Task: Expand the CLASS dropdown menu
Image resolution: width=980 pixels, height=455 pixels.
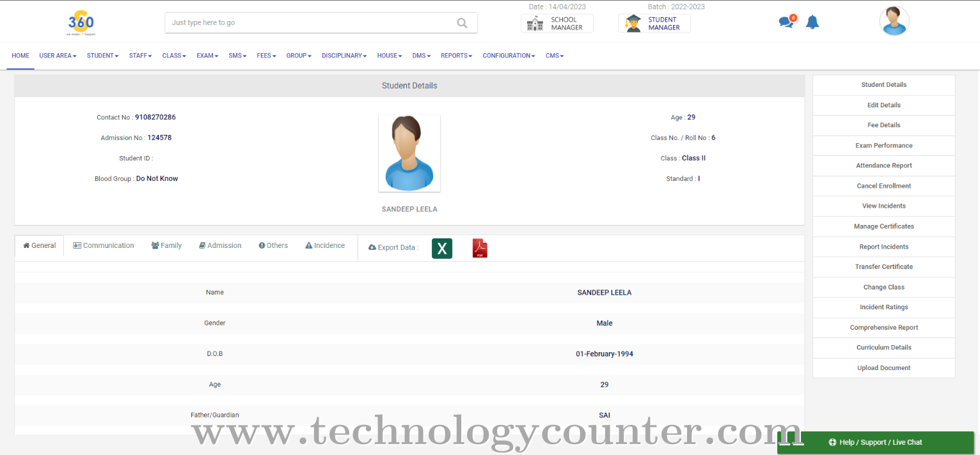Action: (x=174, y=56)
